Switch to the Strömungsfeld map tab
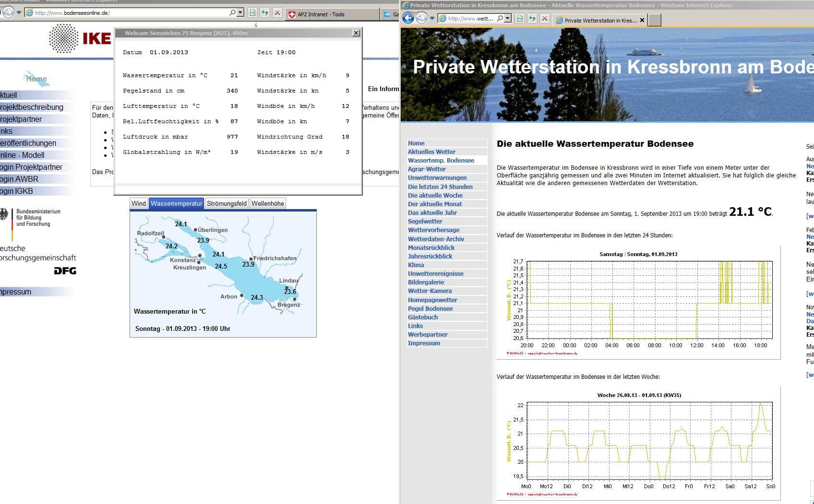Image resolution: width=814 pixels, height=504 pixels. [227, 204]
